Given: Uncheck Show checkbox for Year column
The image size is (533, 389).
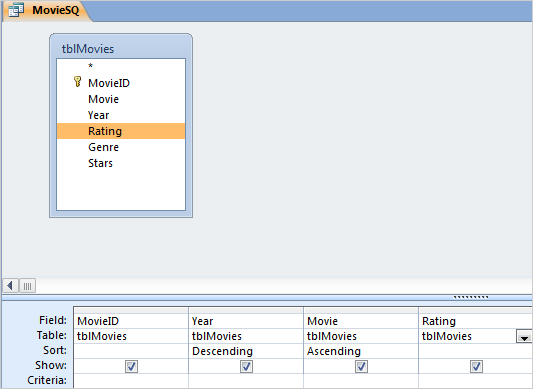Looking at the screenshot, I should pyautogui.click(x=246, y=367).
